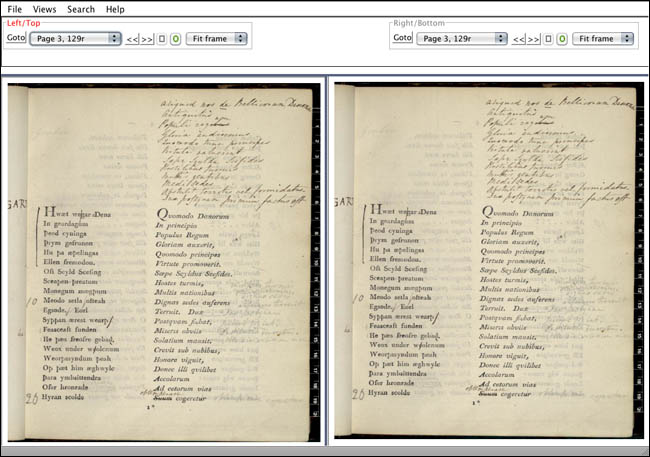Click the green circle icon in Right/Bottom panel
Viewport: 650px width, 457px height.
562,39
